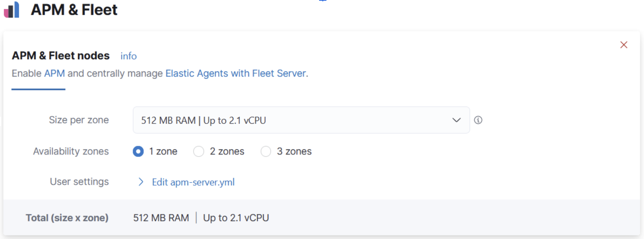Click the APM & Fleet page heading
The height and width of the screenshot is (239, 644).
pos(74,10)
